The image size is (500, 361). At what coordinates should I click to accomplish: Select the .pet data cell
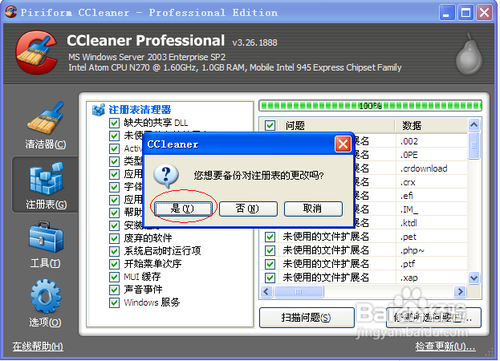pos(432,237)
